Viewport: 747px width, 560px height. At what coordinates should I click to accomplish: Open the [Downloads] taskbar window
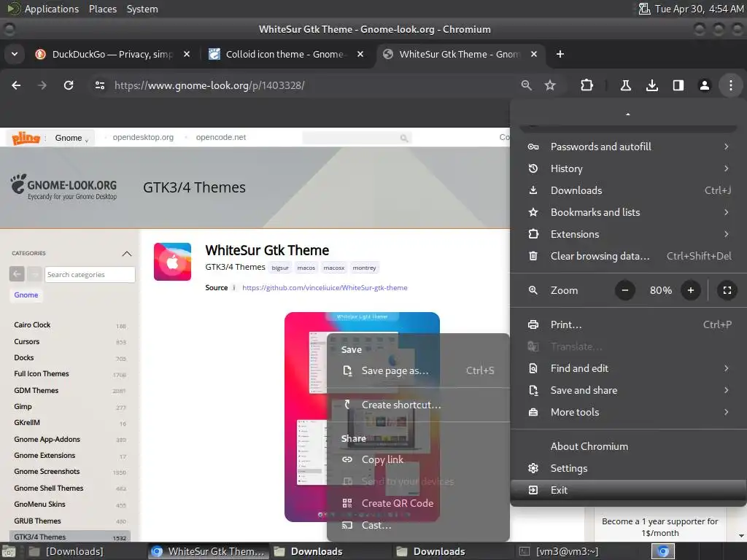[66, 551]
